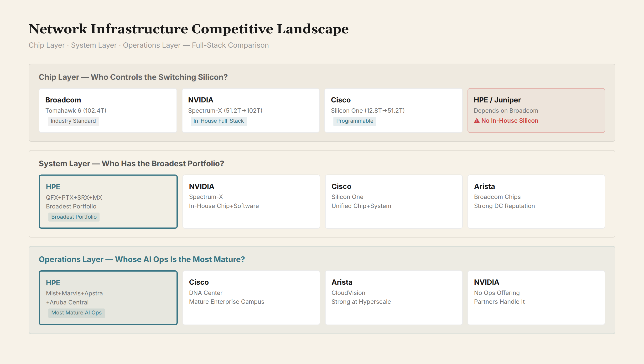This screenshot has height=364, width=644.
Task: Click 'Silicon One' in System Layer Cisco card
Action: pyautogui.click(x=348, y=197)
